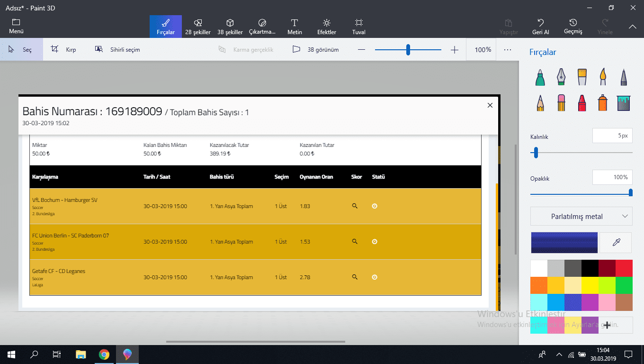Adjust the Opaklık opacity slider

coord(581,192)
